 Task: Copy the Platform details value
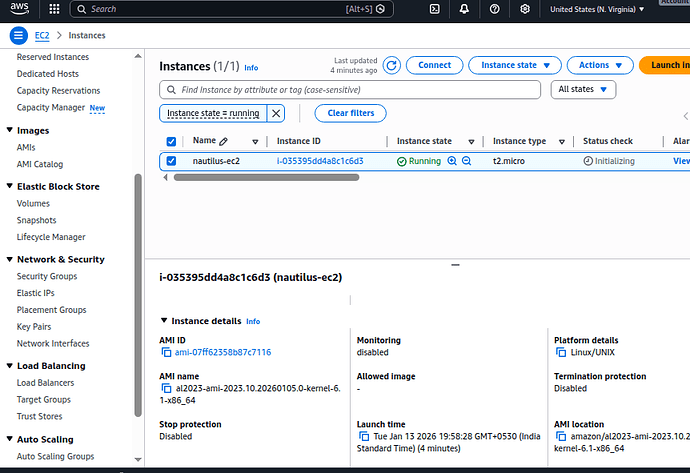(x=561, y=352)
